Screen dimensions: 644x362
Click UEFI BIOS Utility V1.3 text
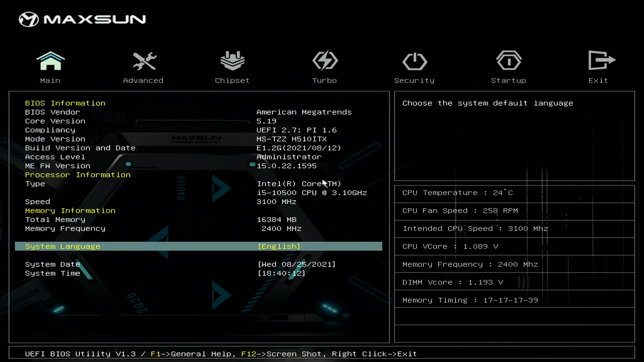coord(80,354)
